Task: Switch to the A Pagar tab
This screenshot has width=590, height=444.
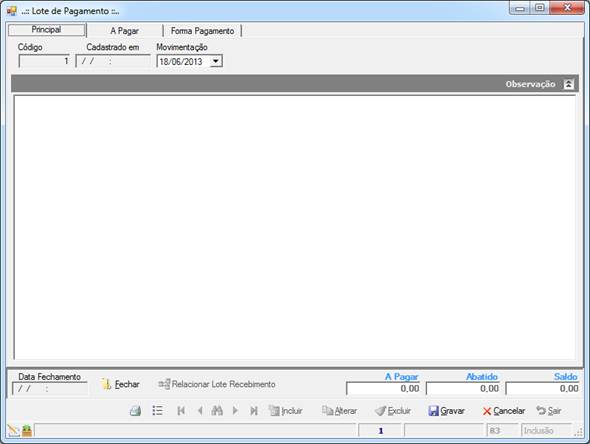Action: (125, 31)
